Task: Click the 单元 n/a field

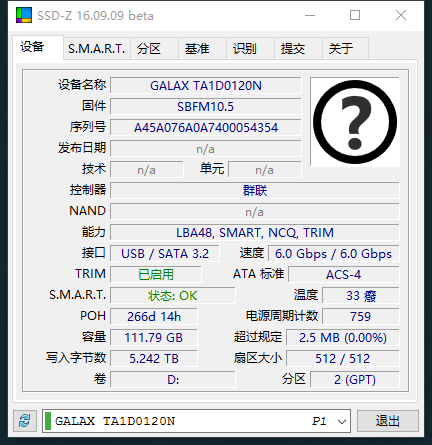Action: click(265, 170)
